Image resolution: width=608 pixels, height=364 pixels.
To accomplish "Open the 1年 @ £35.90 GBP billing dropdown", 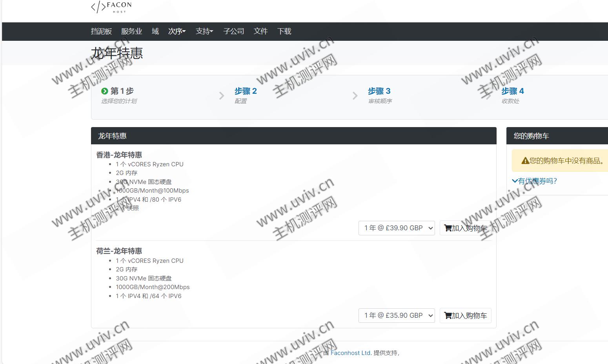I will click(396, 315).
